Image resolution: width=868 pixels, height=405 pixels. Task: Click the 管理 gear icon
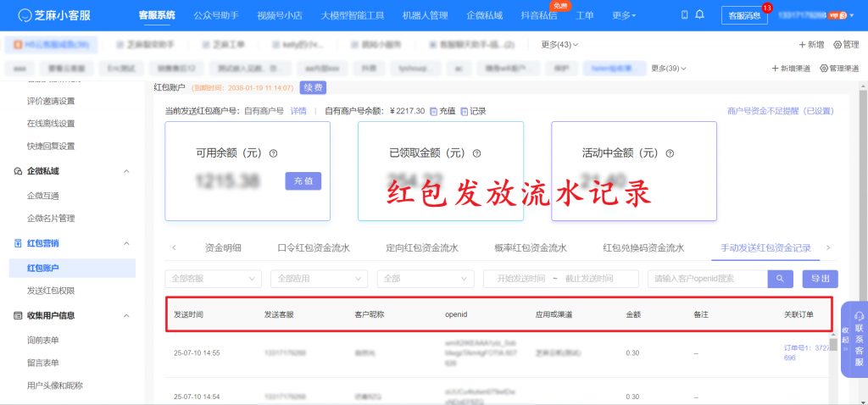coord(837,45)
